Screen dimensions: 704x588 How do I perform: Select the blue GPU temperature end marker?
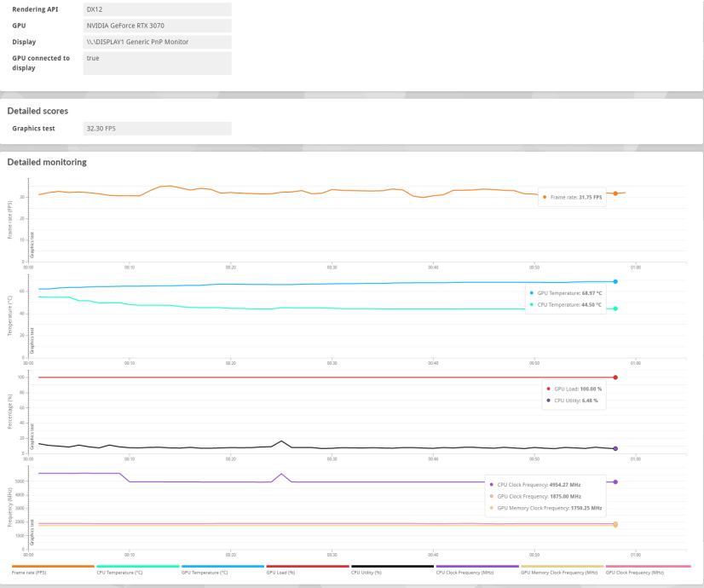coord(615,281)
